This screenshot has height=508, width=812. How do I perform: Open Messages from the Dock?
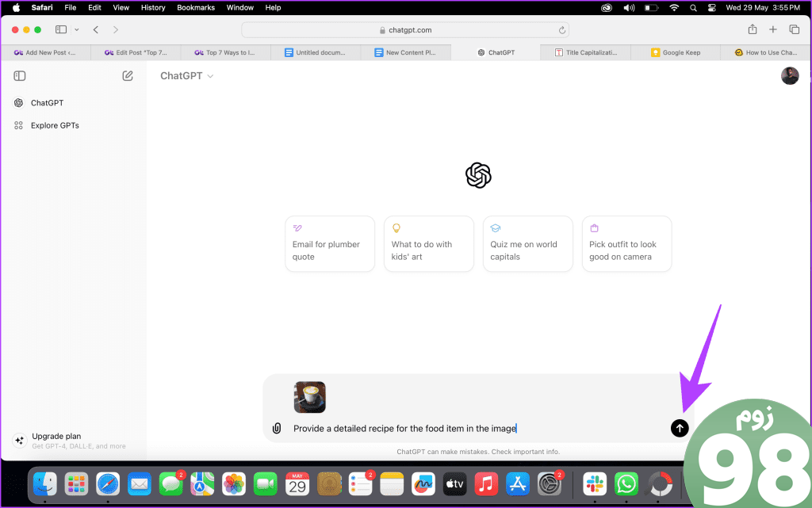pyautogui.click(x=171, y=485)
